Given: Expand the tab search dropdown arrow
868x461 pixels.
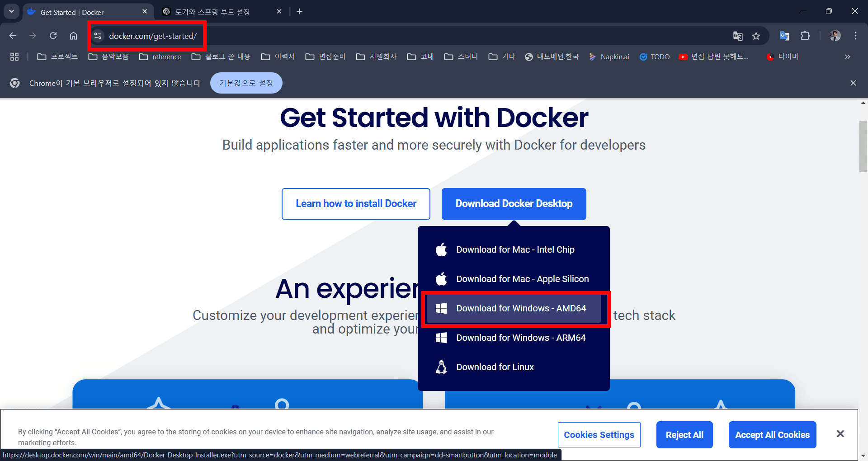Looking at the screenshot, I should pyautogui.click(x=11, y=11).
